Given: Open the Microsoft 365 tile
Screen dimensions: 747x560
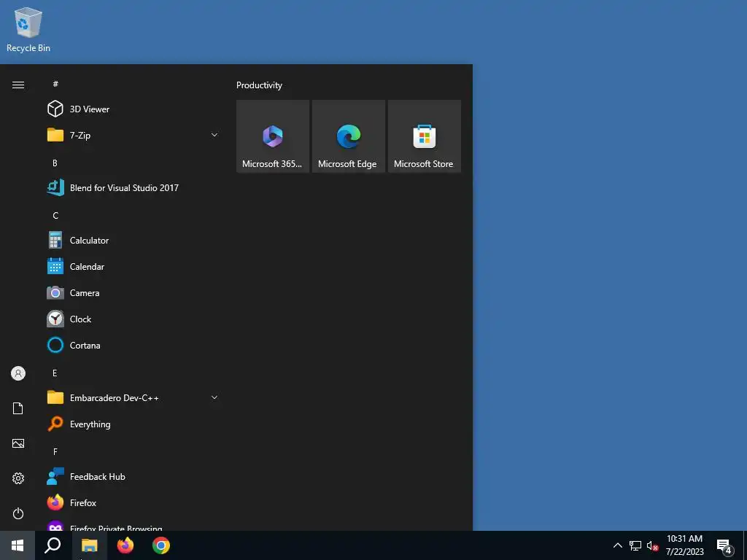Looking at the screenshot, I should pos(273,136).
